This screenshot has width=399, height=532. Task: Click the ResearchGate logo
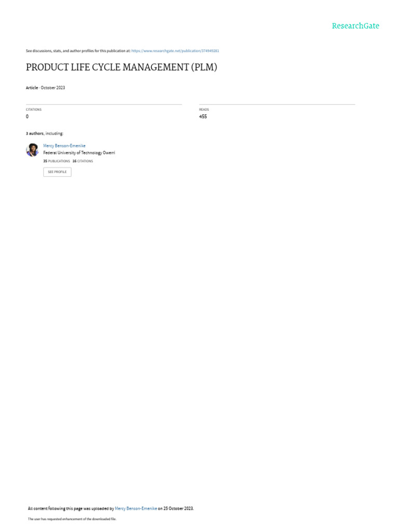(355, 26)
